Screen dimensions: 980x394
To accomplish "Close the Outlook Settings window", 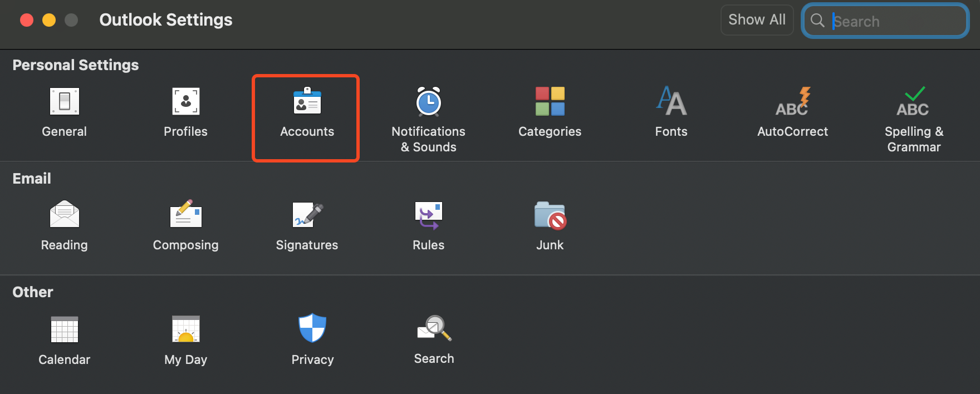I will tap(27, 20).
